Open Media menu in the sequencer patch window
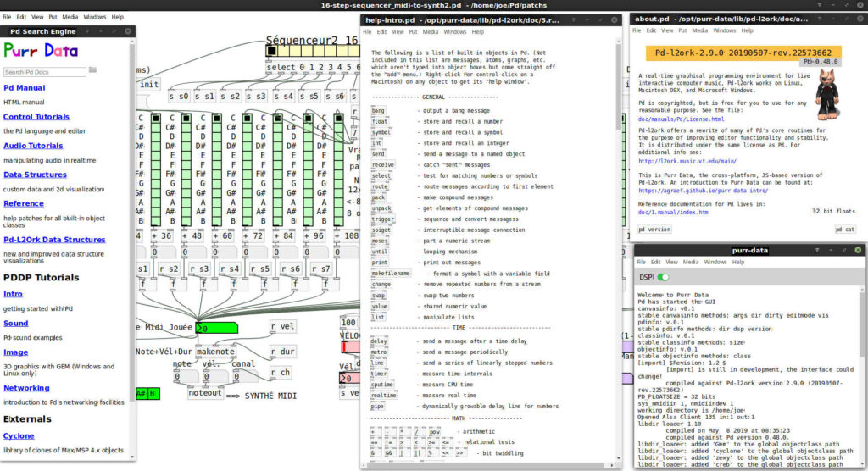Image resolution: width=868 pixels, height=471 pixels. point(70,17)
